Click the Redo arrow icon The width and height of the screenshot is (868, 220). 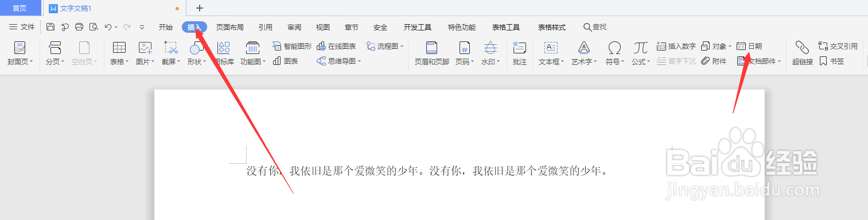point(127,27)
